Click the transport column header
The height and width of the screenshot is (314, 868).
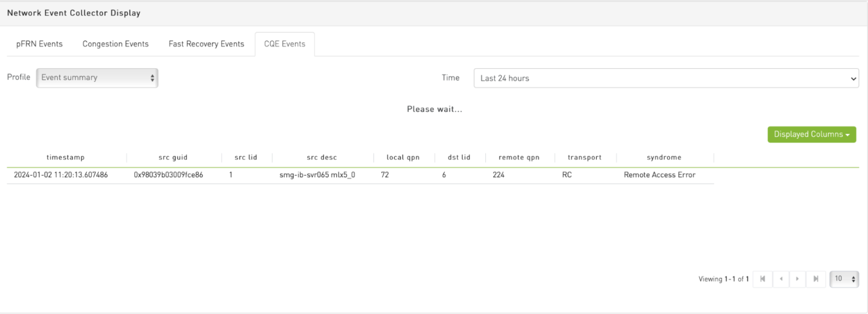point(584,157)
